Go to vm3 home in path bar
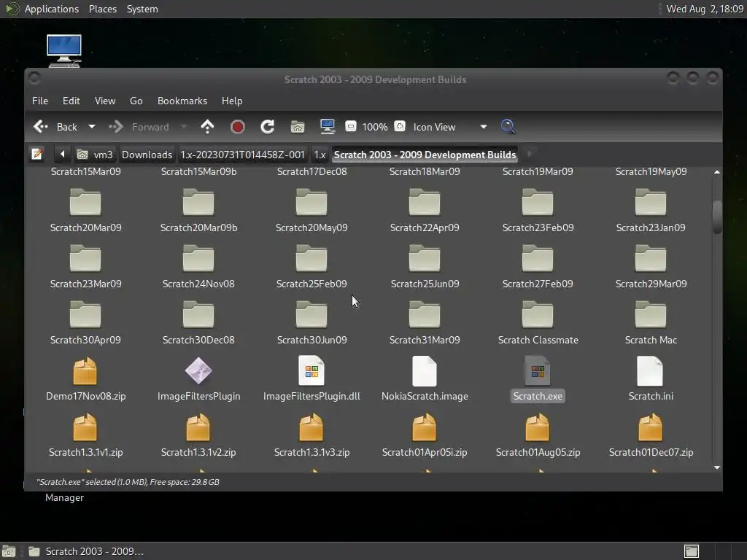Viewport: 747px width, 560px height. point(96,155)
